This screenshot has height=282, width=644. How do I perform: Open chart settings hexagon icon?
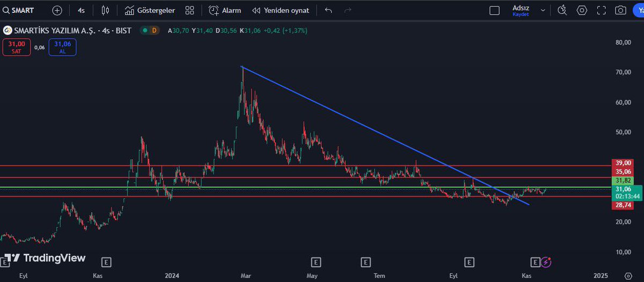pyautogui.click(x=582, y=10)
